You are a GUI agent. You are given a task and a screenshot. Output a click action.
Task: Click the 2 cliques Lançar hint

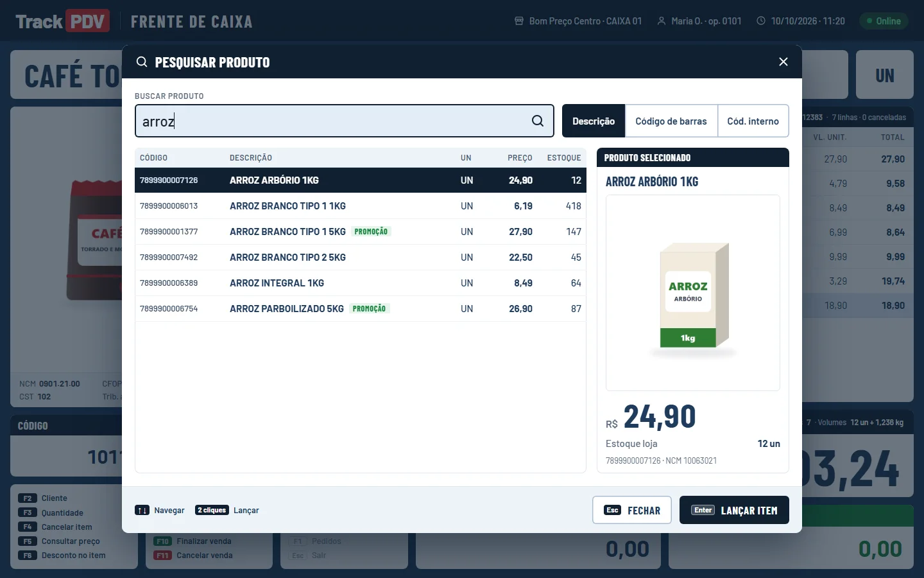[227, 511]
